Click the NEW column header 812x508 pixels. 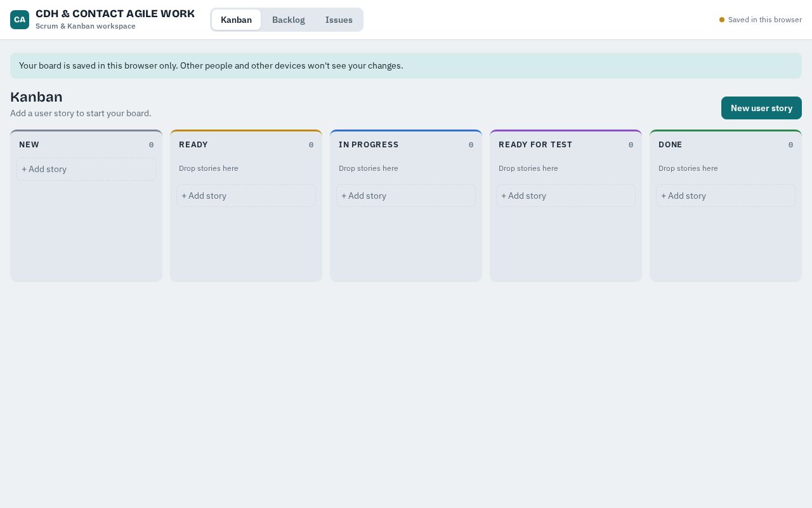pyautogui.click(x=29, y=145)
